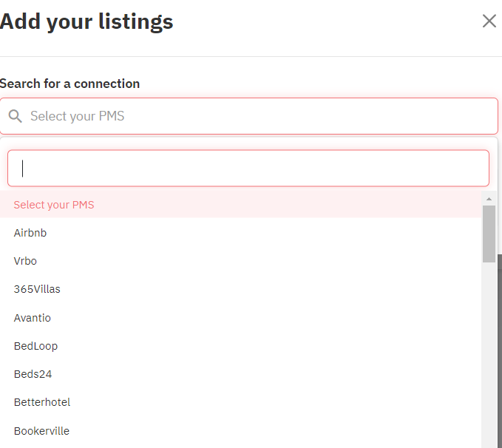Click the dark page scrollbar at right edge
Image resolution: width=502 pixels, height=448 pixels.
pos(500,350)
